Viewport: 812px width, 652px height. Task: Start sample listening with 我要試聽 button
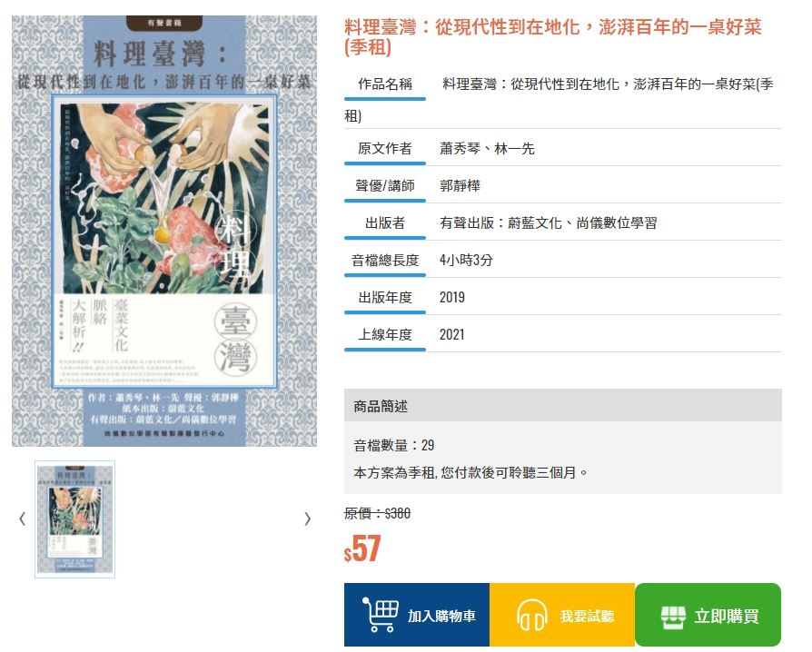coord(562,615)
